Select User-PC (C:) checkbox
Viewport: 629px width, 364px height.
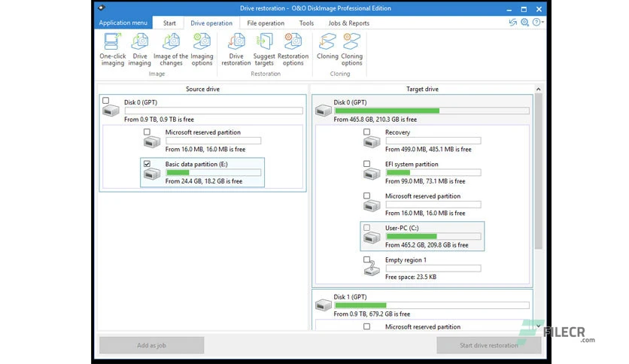(366, 228)
